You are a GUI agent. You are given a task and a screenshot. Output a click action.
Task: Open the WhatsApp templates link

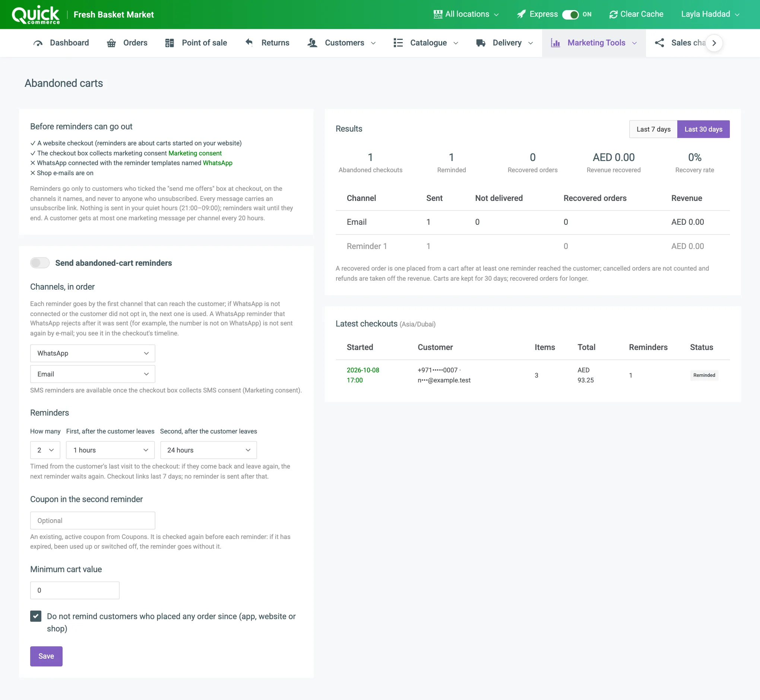(218, 163)
